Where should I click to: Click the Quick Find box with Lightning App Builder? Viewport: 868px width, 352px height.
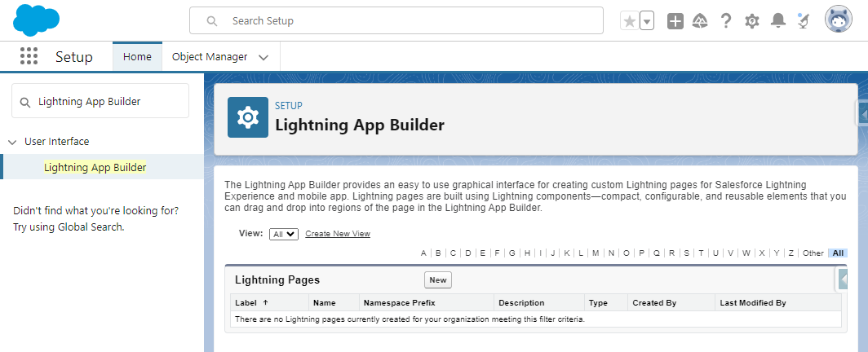coord(100,101)
